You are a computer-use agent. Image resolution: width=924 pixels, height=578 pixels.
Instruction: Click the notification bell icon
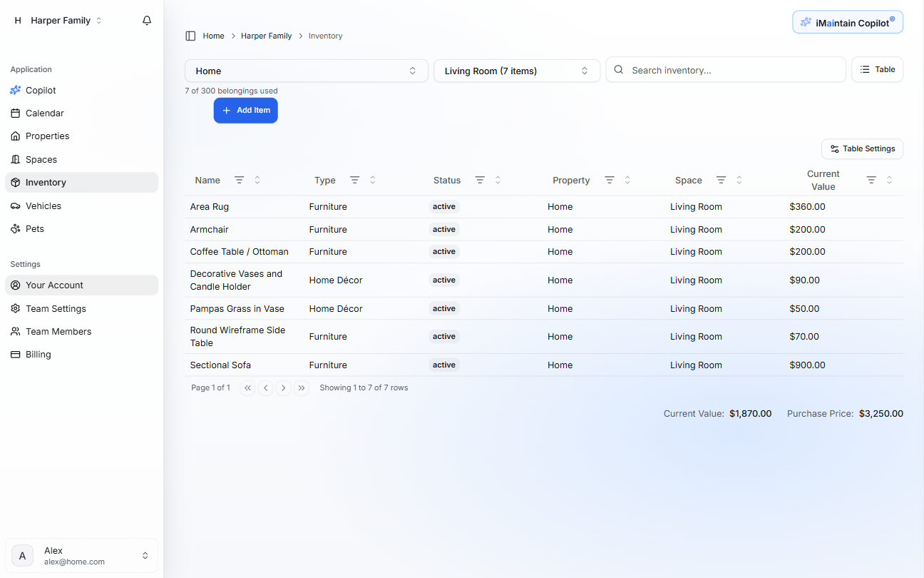147,21
